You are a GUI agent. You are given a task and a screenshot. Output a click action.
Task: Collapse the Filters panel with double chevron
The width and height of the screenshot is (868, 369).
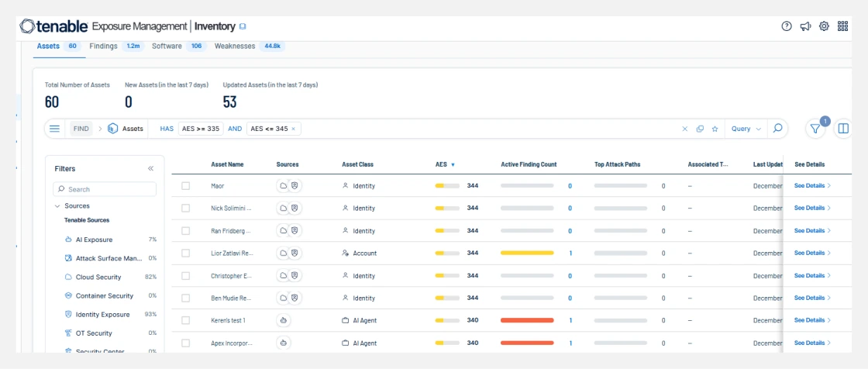tap(150, 168)
